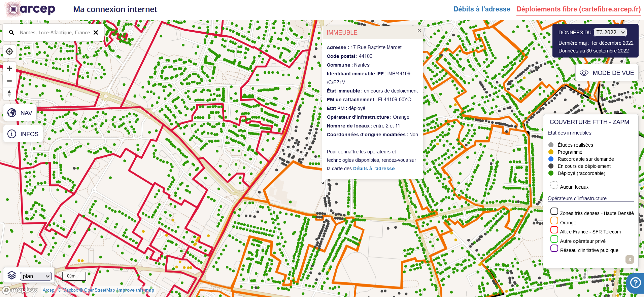The width and height of the screenshot is (644, 297).
Task: Open the plan map style dropdown
Action: pyautogui.click(x=36, y=276)
